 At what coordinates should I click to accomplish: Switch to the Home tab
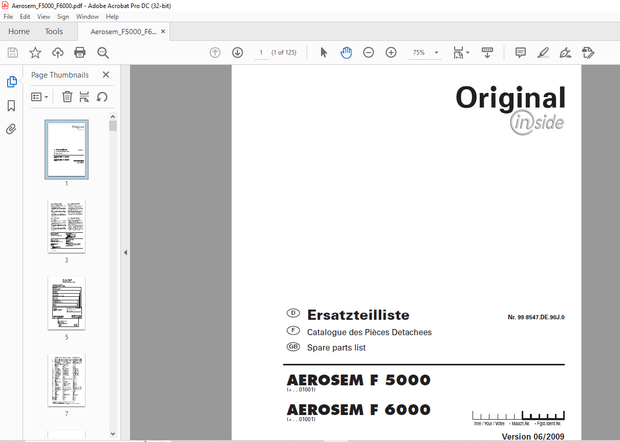pos(19,31)
